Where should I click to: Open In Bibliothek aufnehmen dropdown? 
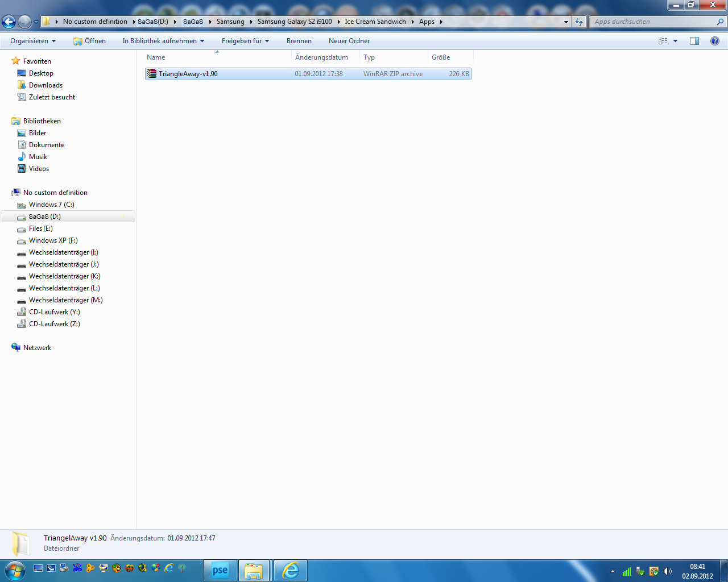pos(163,41)
